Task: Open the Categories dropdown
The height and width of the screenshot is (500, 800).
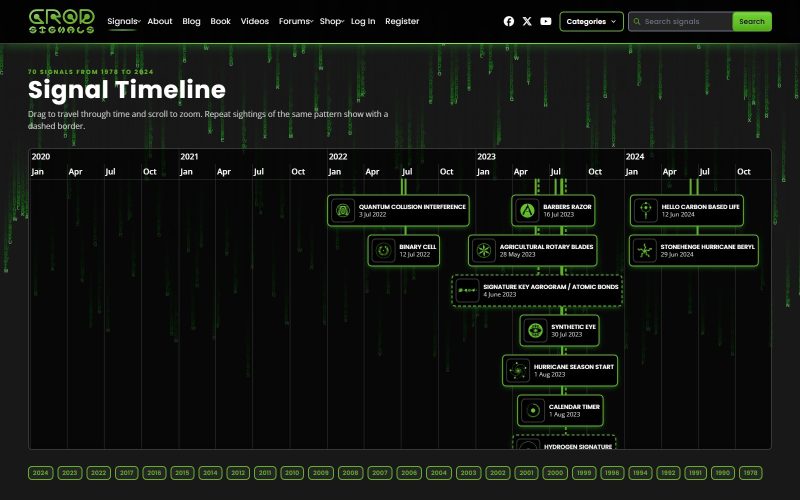Action: click(x=591, y=21)
